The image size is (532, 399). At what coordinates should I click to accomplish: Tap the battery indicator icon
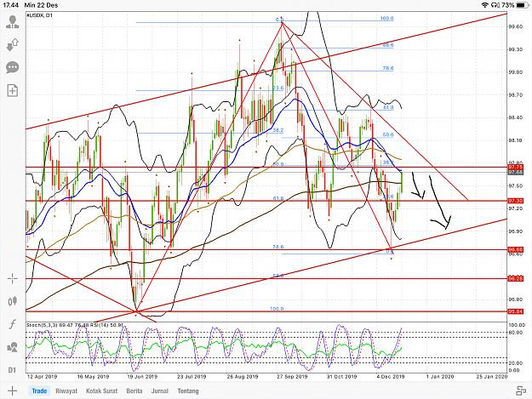[522, 5]
